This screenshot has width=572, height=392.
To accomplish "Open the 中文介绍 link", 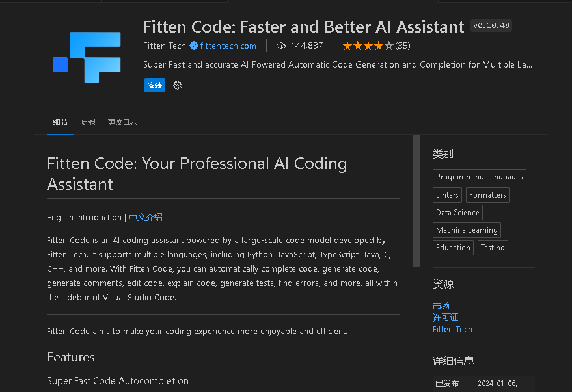I will pos(146,218).
